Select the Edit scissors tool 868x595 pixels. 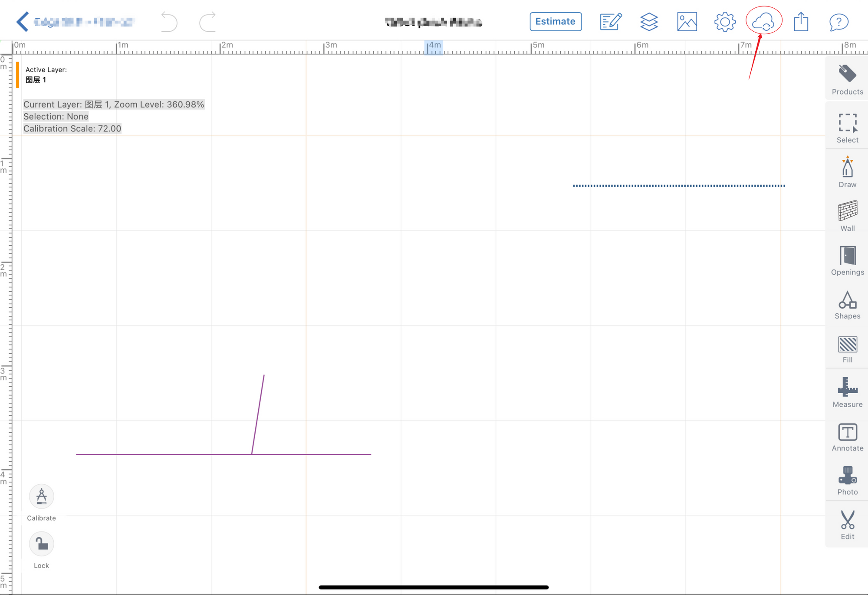click(847, 525)
